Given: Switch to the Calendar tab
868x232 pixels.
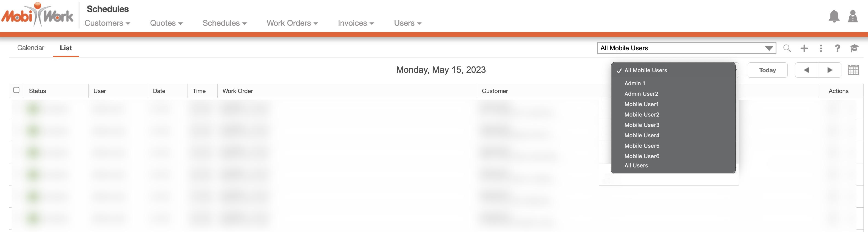Looking at the screenshot, I should coord(31,48).
